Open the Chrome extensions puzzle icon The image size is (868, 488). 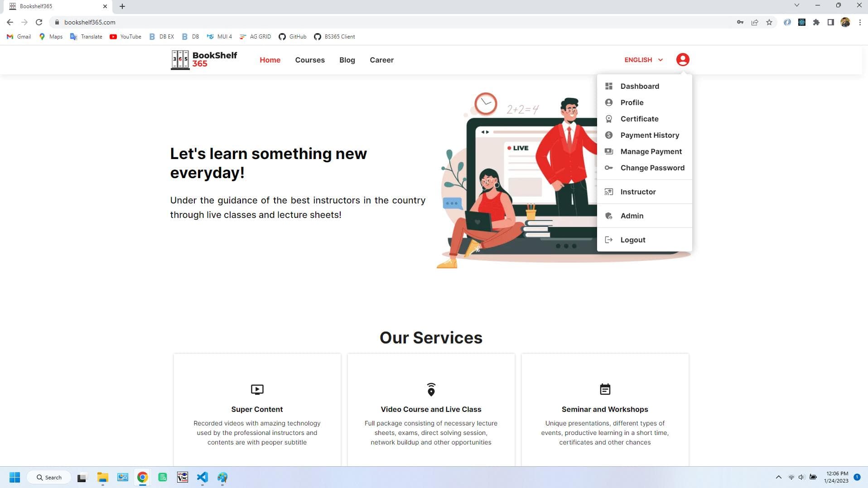click(816, 22)
